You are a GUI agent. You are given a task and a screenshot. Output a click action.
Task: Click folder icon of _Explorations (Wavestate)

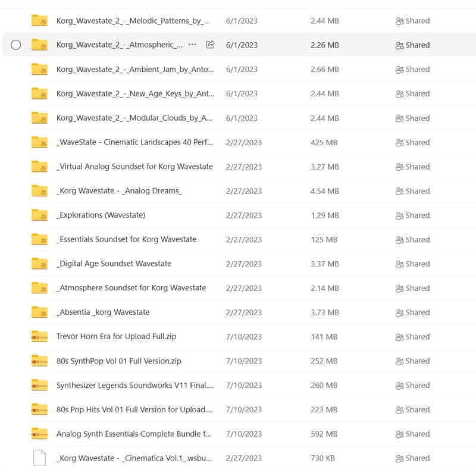pyautogui.click(x=39, y=215)
